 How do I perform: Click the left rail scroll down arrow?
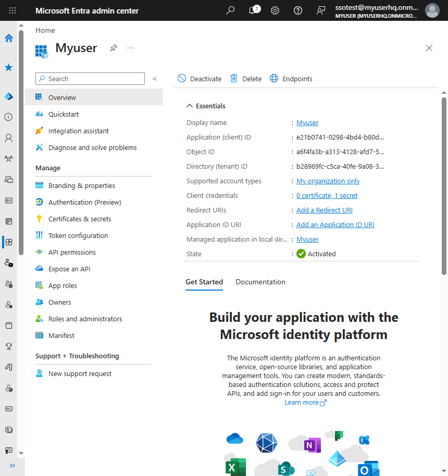pyautogui.click(x=21, y=453)
